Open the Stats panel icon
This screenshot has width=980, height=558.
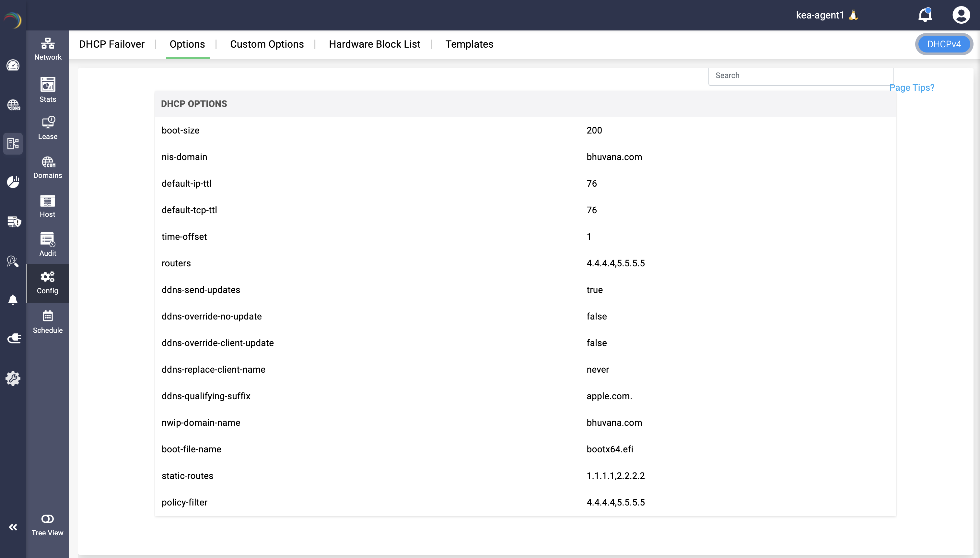click(x=48, y=84)
